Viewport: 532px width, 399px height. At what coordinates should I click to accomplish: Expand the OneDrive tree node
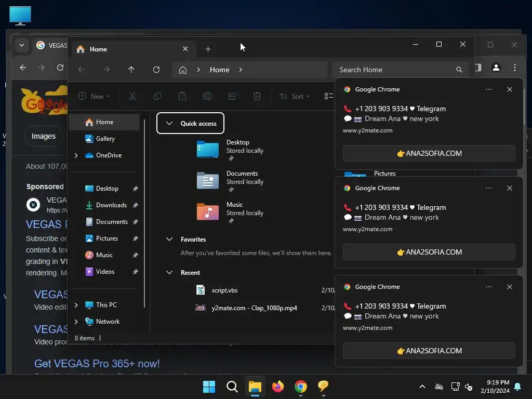[76, 155]
